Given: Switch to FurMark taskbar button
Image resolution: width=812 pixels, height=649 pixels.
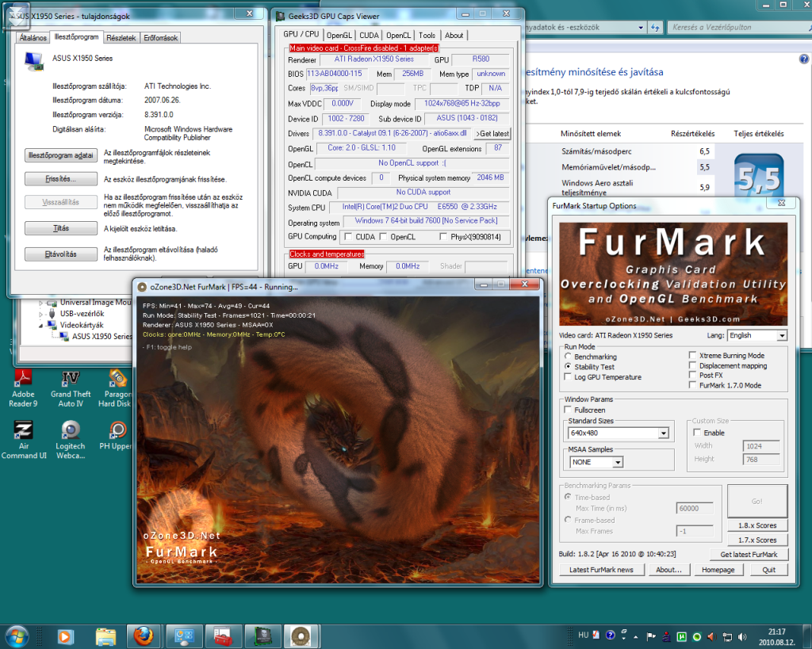Looking at the screenshot, I should click(301, 636).
